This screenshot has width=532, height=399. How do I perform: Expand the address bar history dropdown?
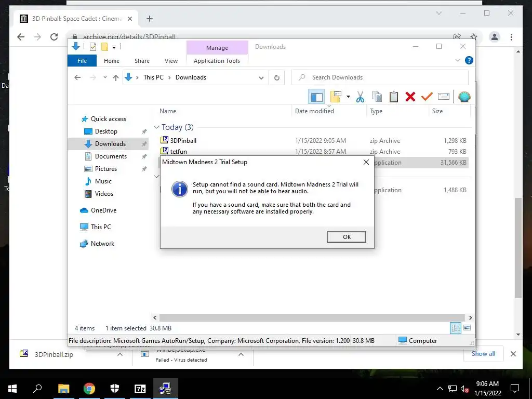[261, 78]
